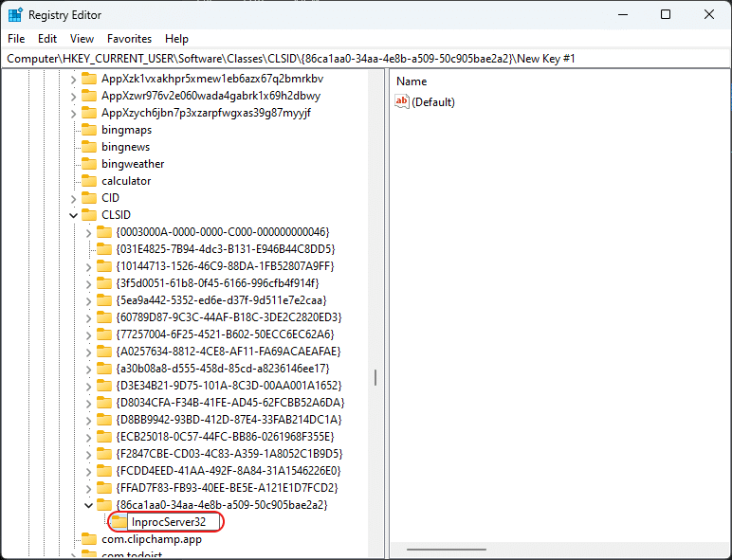Click the CLSID folder icon

pos(89,215)
